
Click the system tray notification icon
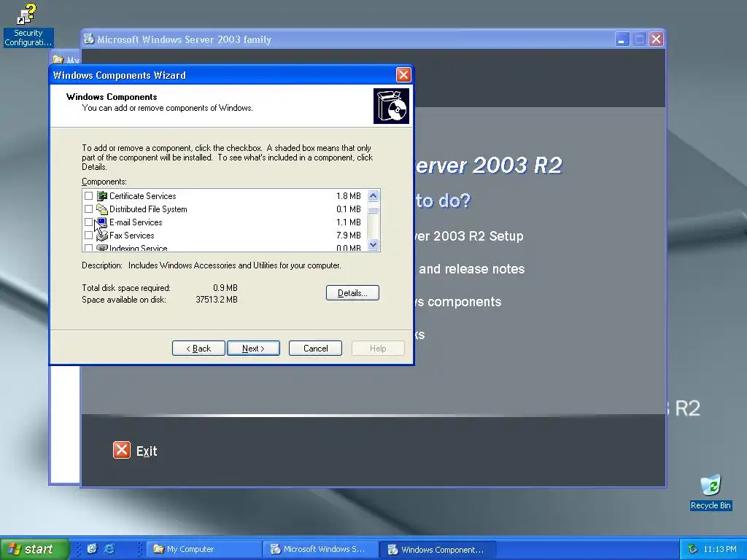tap(692, 549)
